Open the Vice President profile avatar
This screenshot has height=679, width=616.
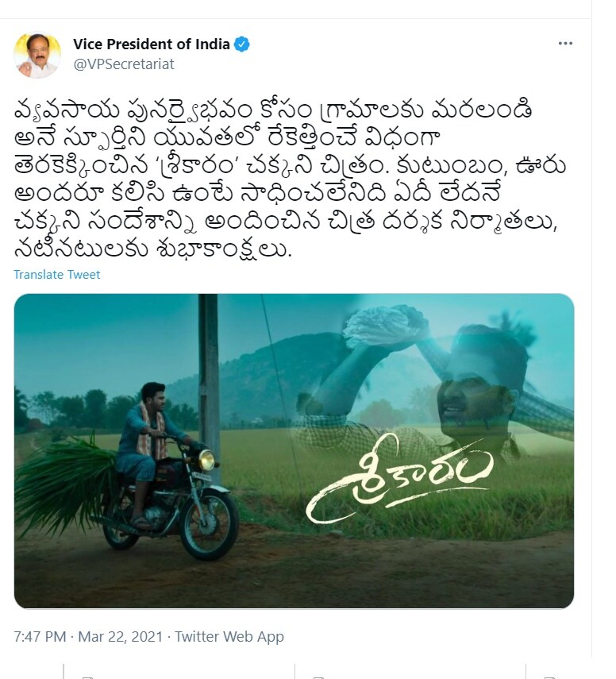coord(37,55)
